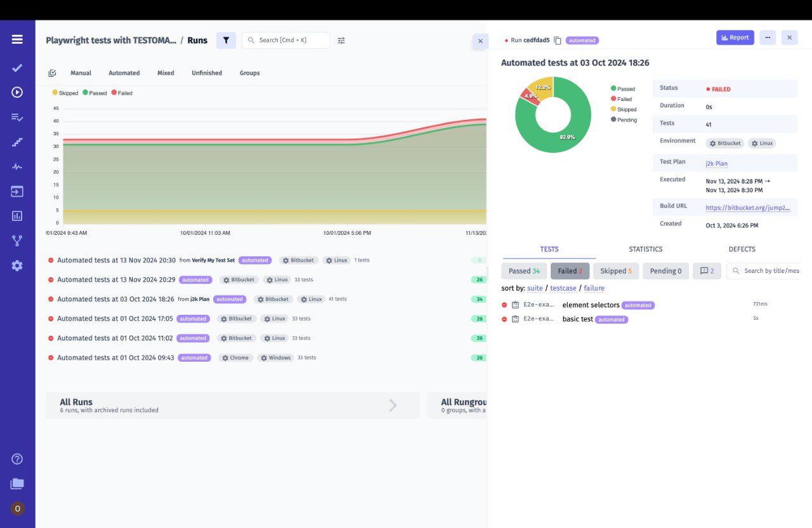Expand the All Runs list
This screenshot has height=528, width=812.
tap(393, 405)
